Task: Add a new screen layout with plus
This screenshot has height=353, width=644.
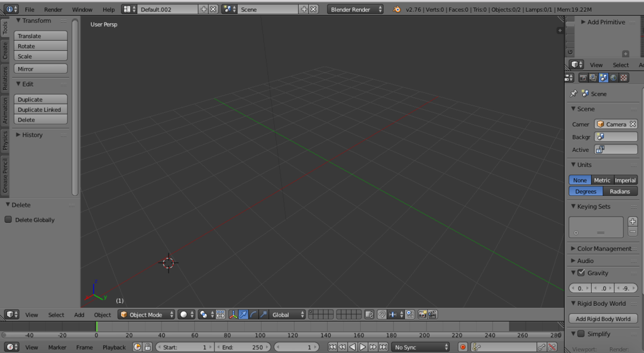Action: (x=204, y=9)
